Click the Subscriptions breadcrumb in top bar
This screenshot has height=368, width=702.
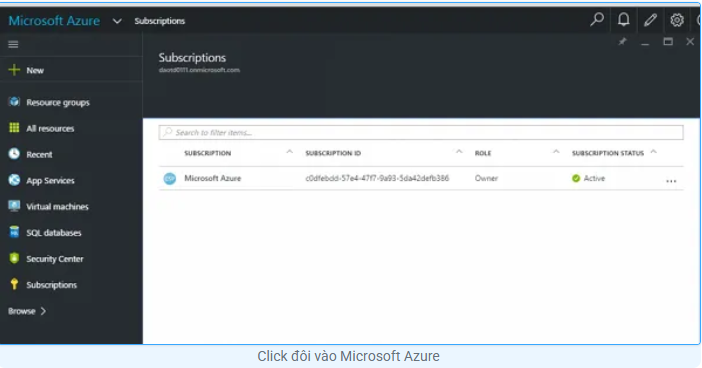click(x=159, y=21)
